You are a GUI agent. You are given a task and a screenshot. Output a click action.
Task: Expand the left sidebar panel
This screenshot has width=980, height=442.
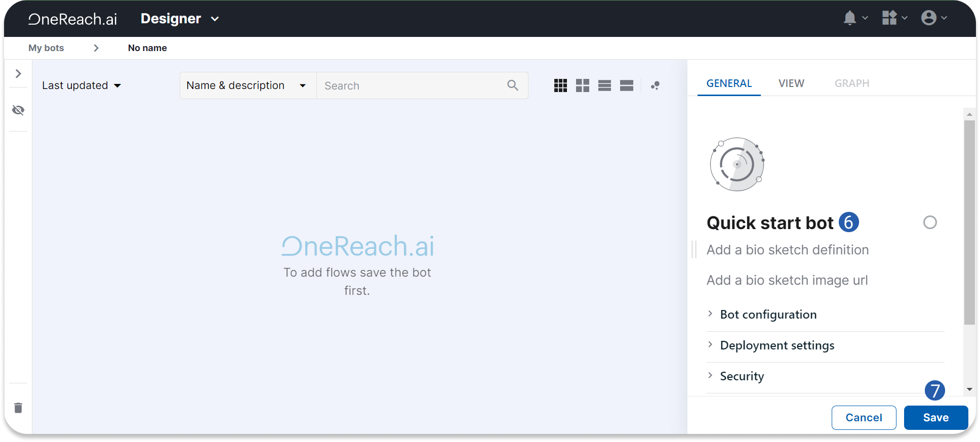[18, 74]
